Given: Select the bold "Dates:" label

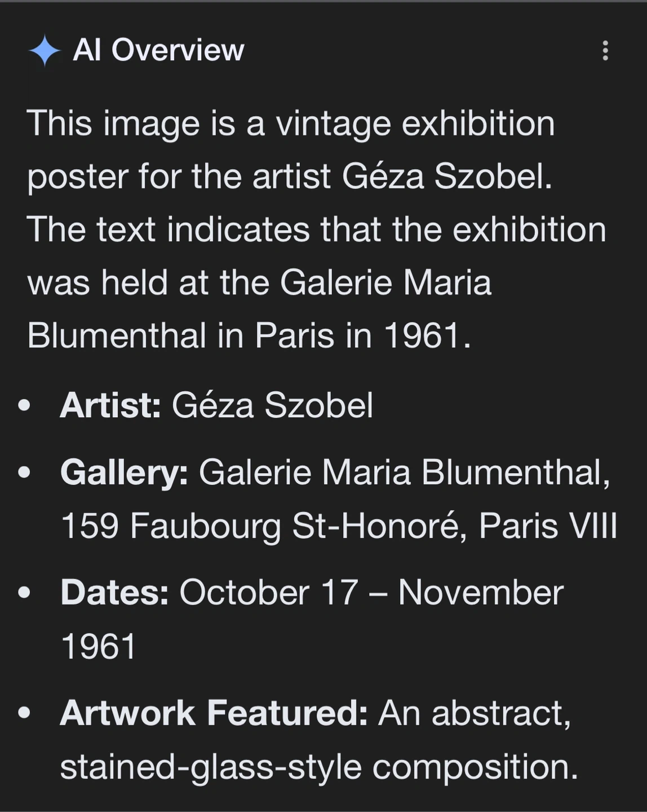Looking at the screenshot, I should tap(114, 593).
